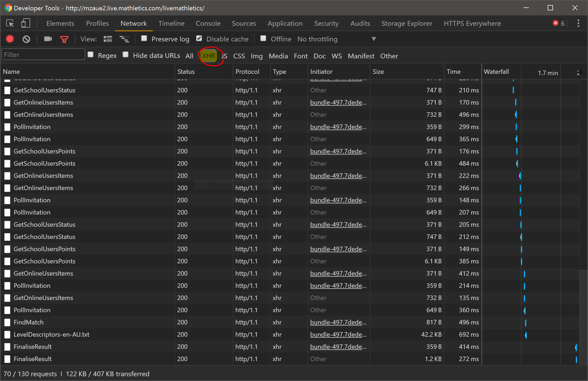Click the Waterfall column sort arrow
588x381 pixels.
[x=580, y=72]
